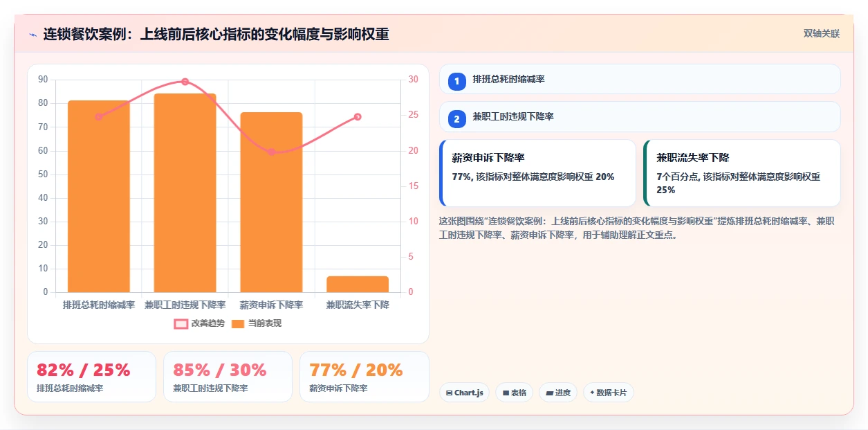Click the 85% / 30% stat card
Image resolution: width=868 pixels, height=430 pixels.
tap(228, 377)
